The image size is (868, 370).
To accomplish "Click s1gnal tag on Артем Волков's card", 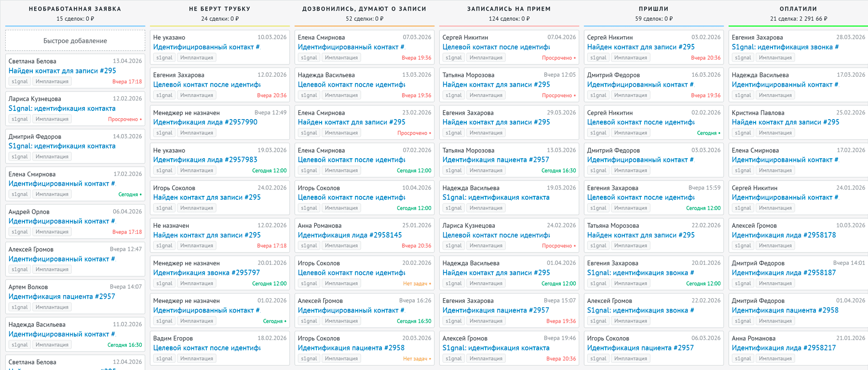I will [19, 307].
